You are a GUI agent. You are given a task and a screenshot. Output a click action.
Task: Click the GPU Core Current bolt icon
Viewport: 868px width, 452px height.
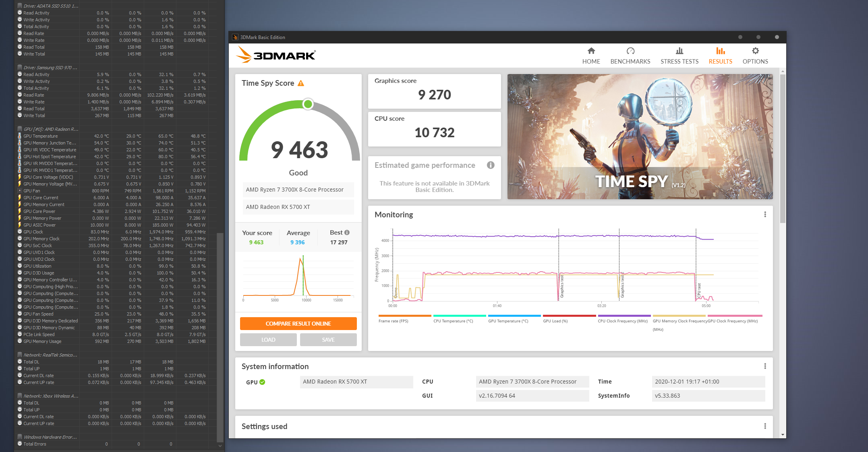click(x=19, y=198)
